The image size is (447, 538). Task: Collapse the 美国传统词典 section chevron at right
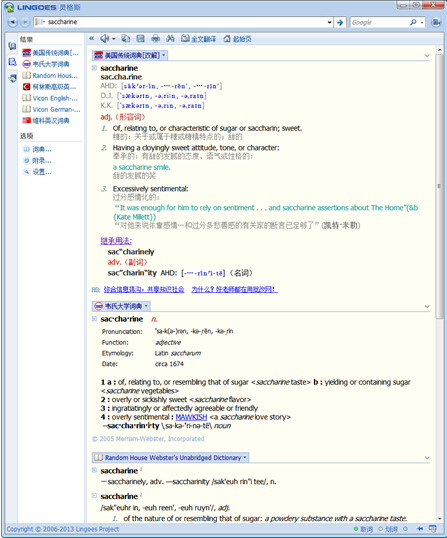pyautogui.click(x=427, y=56)
